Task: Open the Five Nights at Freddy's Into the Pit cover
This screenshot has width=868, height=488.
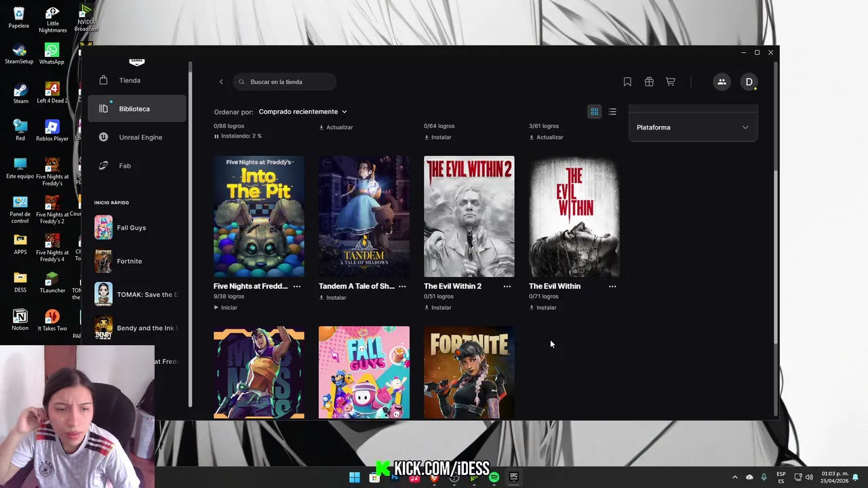Action: (259, 216)
